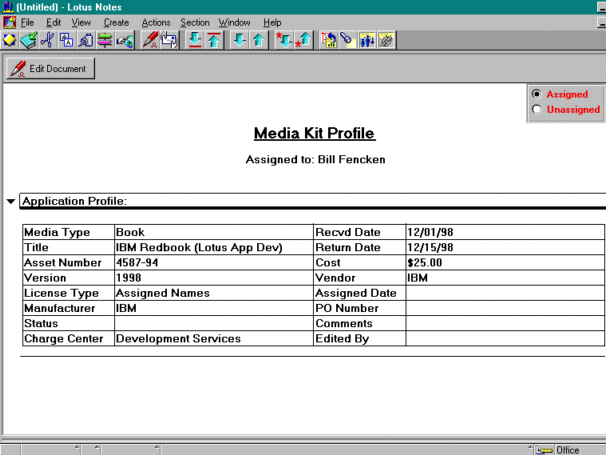Open the View menu
606x455 pixels.
tap(81, 23)
